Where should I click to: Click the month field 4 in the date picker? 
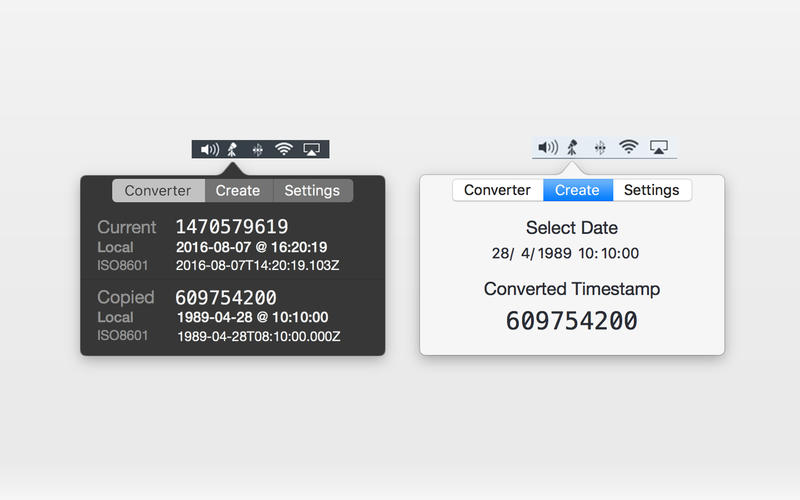tap(527, 254)
